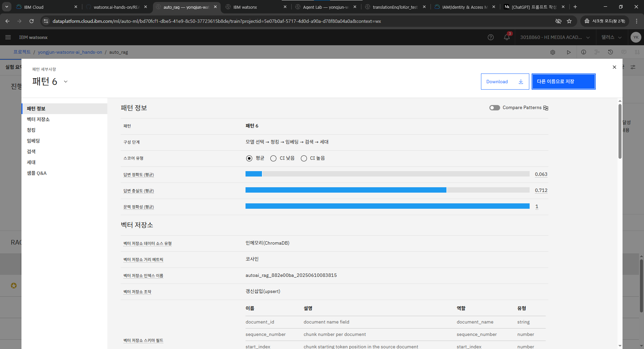The height and width of the screenshot is (349, 644).
Task: Jump to 세대 section in sidebar
Action: tap(64, 162)
